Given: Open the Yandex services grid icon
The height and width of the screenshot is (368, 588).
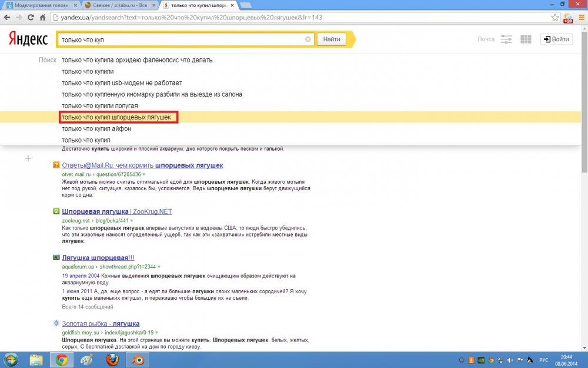Looking at the screenshot, I should [526, 39].
